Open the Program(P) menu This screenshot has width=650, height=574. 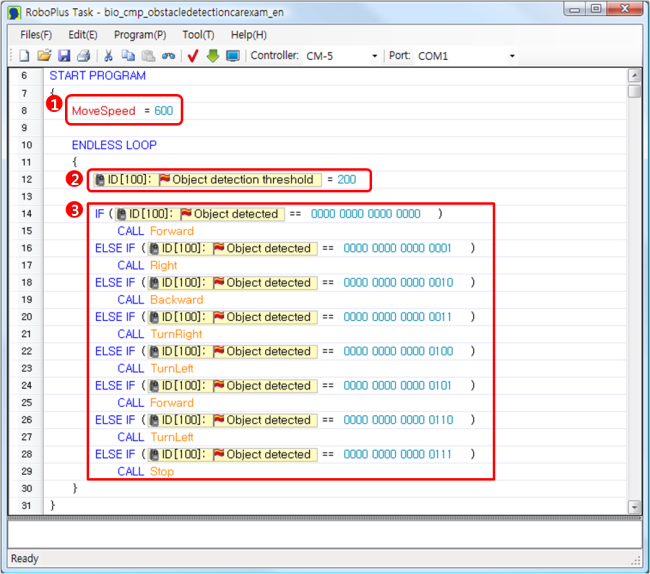coord(140,35)
